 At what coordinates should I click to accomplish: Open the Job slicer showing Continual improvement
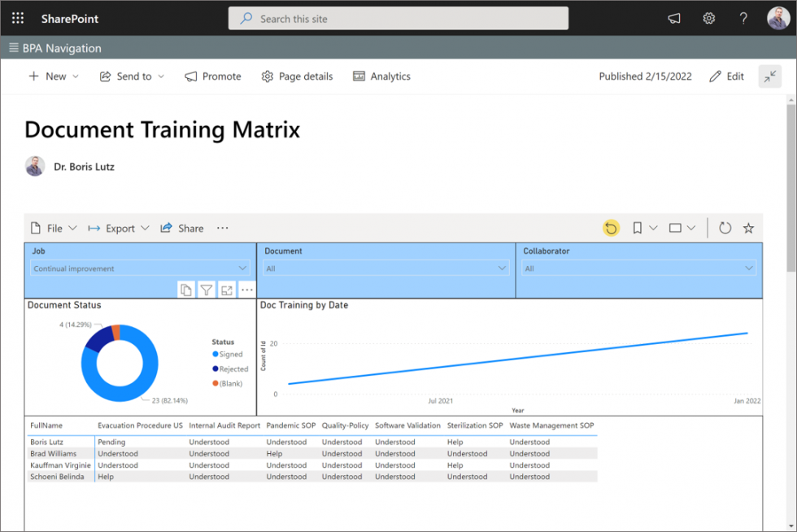138,268
